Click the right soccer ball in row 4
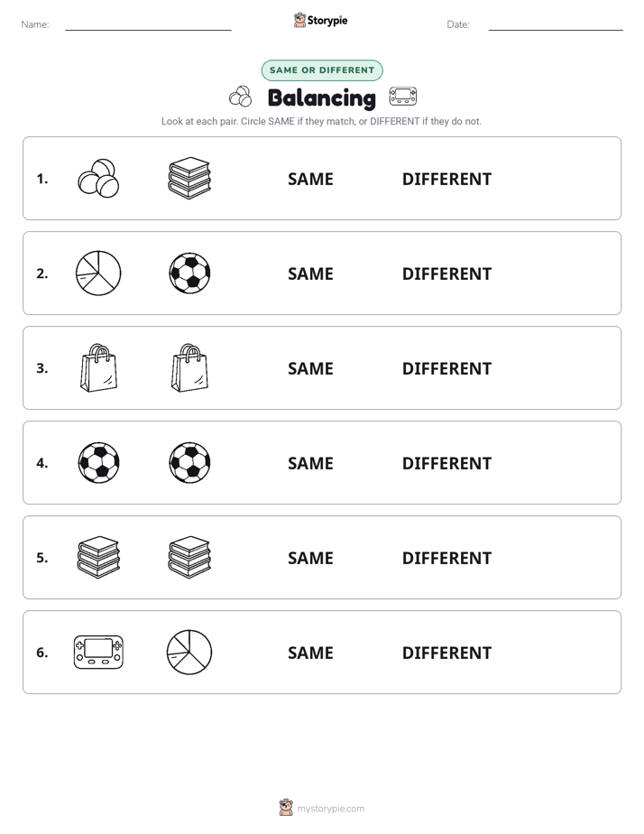Viewport: 644px width, 834px height. (189, 462)
